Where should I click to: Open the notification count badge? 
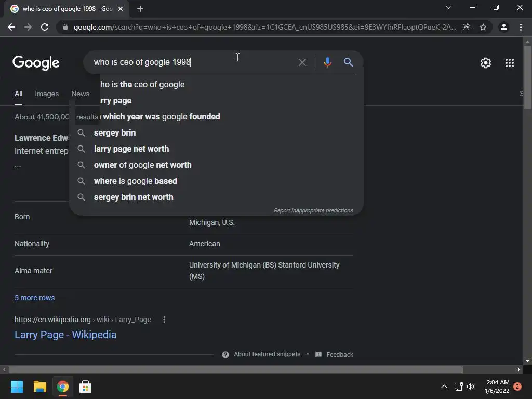pyautogui.click(x=517, y=387)
